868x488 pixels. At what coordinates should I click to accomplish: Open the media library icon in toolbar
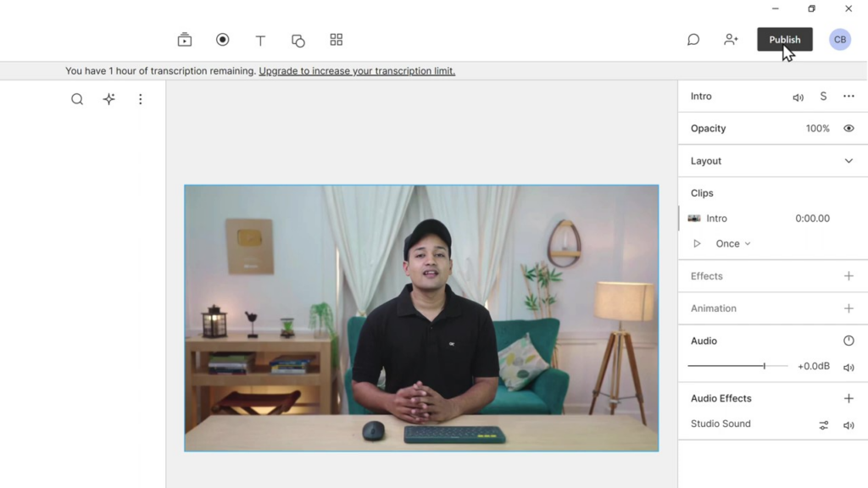point(184,40)
